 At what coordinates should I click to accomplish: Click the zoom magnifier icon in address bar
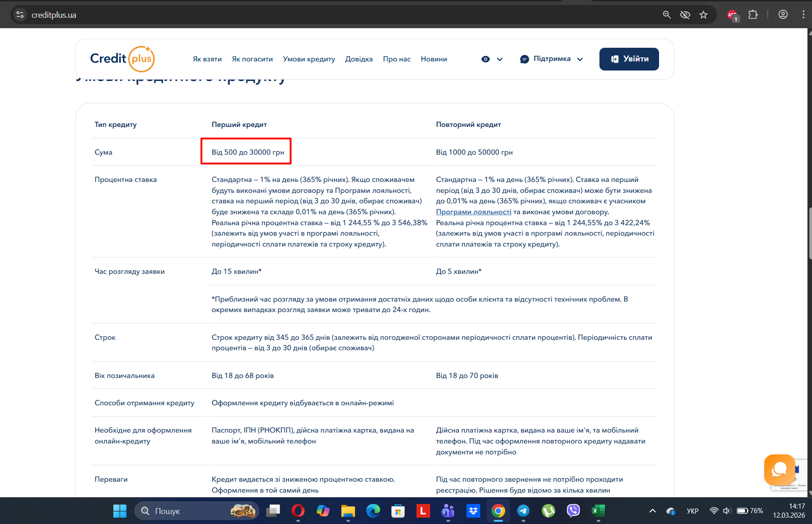pos(667,15)
